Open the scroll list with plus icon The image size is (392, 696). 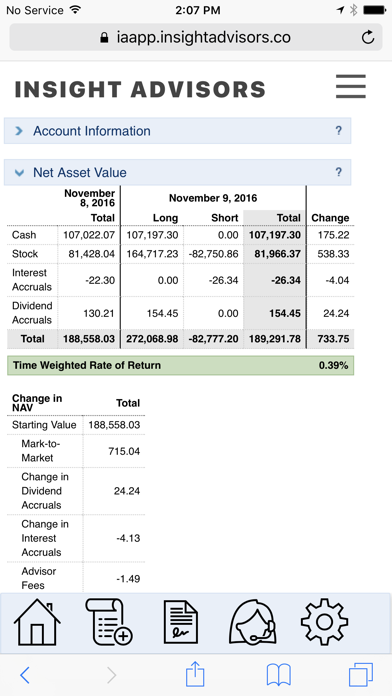(109, 621)
